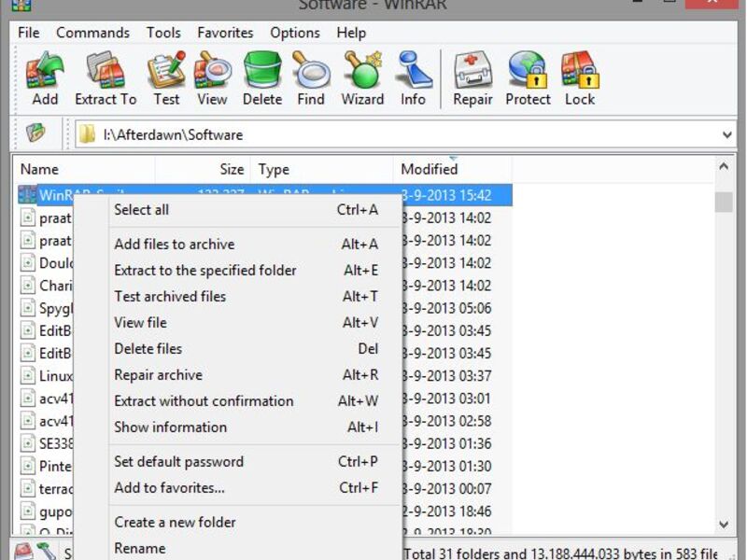This screenshot has height=560, width=747.
Task: Click the file list scrollbar thumb
Action: [724, 202]
